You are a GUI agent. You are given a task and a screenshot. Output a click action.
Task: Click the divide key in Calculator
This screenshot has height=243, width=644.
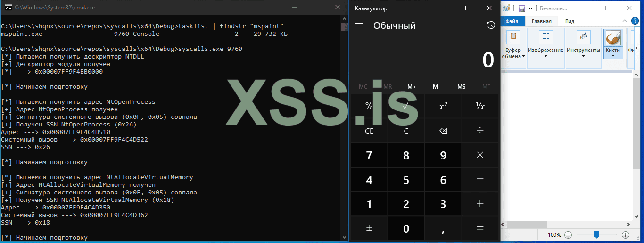480,131
